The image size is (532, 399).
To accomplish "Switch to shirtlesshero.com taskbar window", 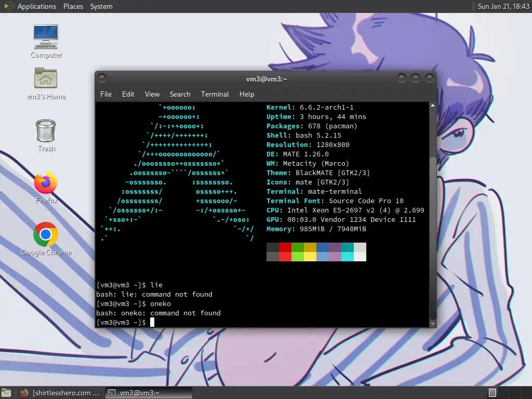I will coord(60,393).
